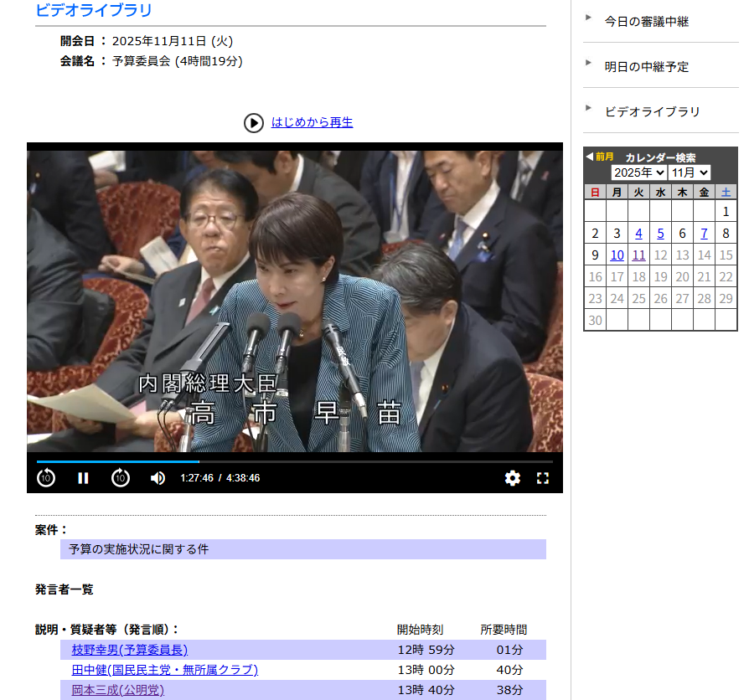This screenshot has height=700, width=749.
Task: Click grayed calendar date 30
Action: click(595, 321)
